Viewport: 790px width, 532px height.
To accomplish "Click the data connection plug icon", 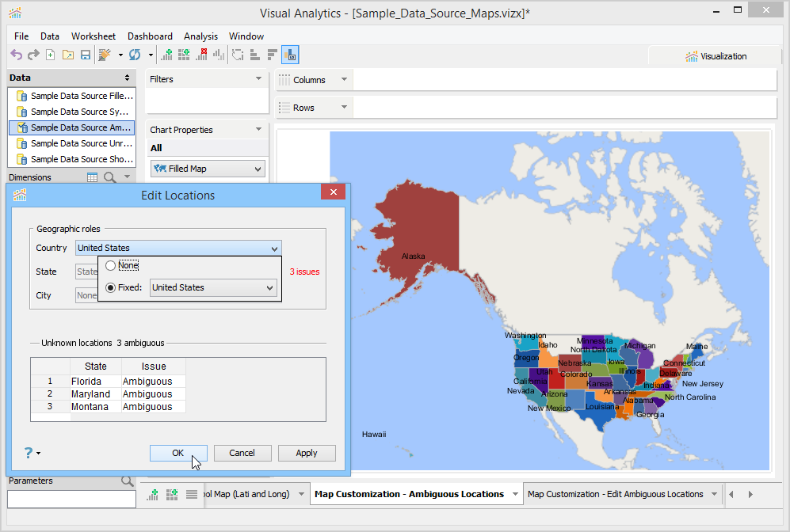I will [x=105, y=55].
